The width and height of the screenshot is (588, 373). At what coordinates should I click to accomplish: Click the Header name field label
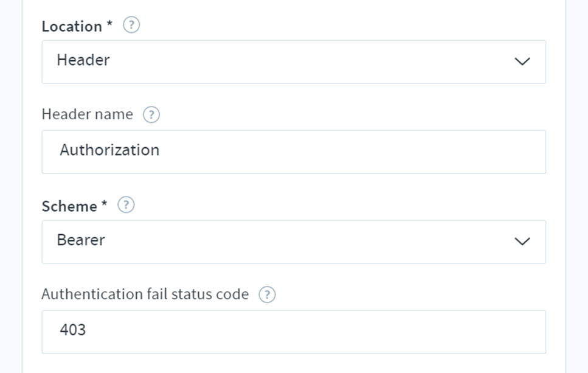(88, 114)
